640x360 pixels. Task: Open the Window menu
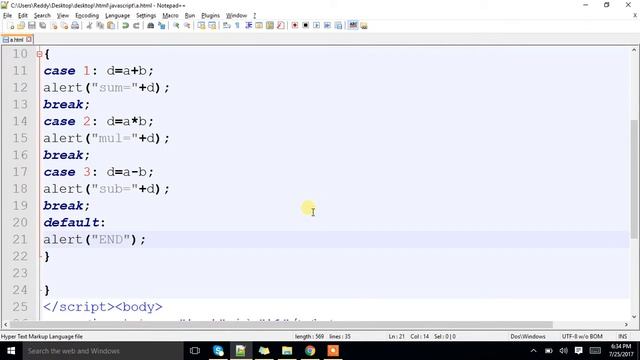236,16
